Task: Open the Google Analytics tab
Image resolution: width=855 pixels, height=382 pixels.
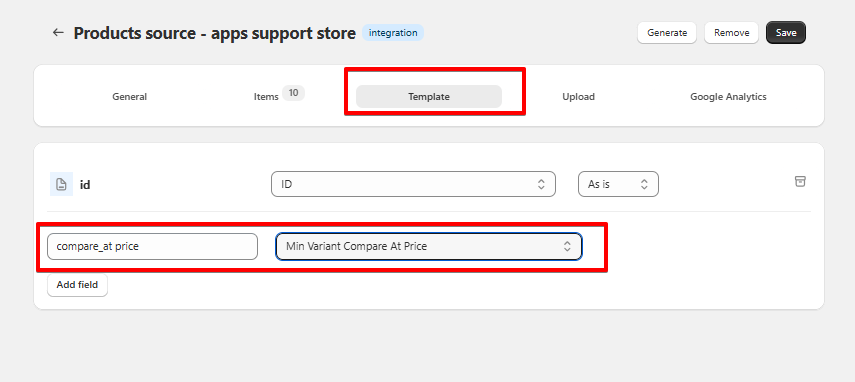Action: [728, 96]
